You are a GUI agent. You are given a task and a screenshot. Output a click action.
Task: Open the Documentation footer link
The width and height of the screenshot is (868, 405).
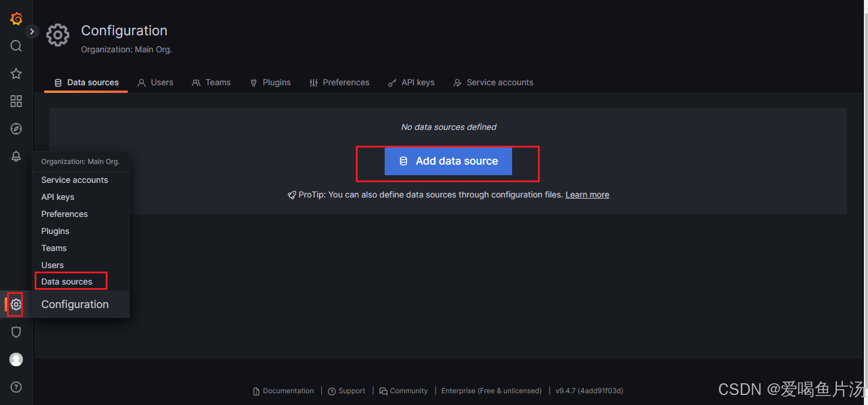pyautogui.click(x=283, y=391)
